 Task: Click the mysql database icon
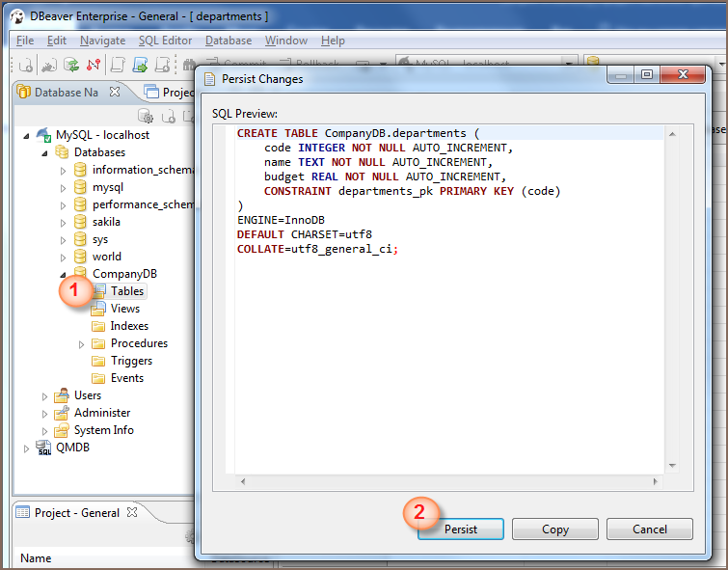(80, 187)
